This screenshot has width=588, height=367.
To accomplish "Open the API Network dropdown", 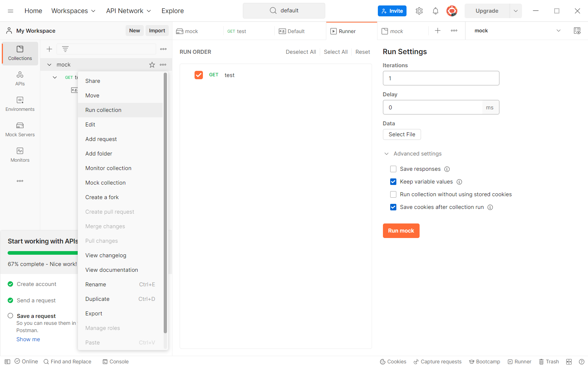I will pos(128,11).
